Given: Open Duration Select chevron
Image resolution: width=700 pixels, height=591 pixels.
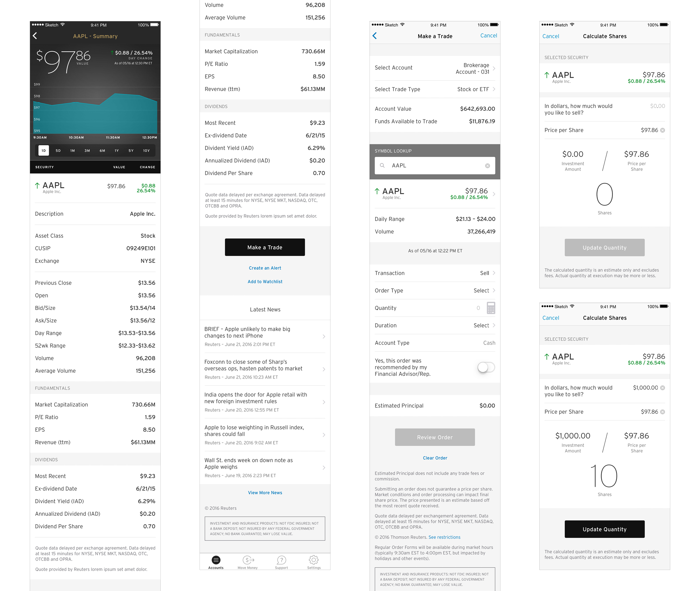Looking at the screenshot, I should click(x=494, y=325).
